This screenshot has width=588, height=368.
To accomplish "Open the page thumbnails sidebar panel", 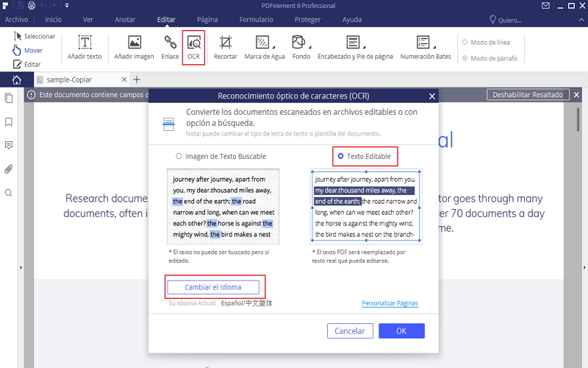I will point(9,99).
